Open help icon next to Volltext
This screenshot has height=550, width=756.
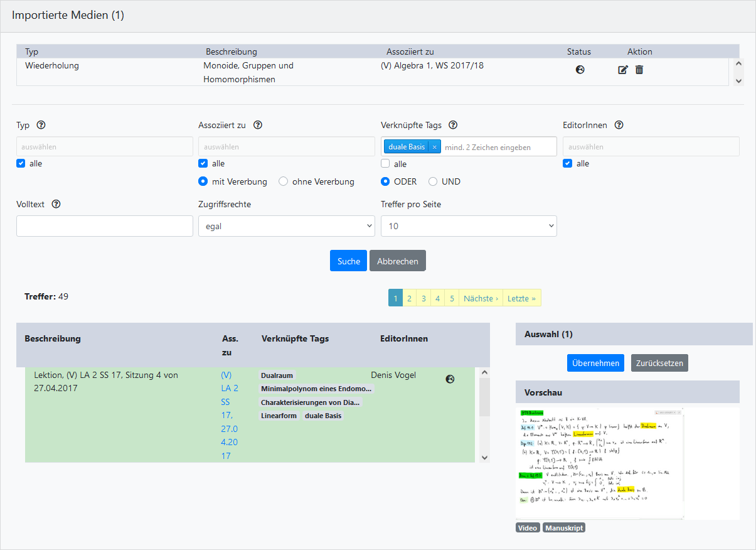pos(56,204)
